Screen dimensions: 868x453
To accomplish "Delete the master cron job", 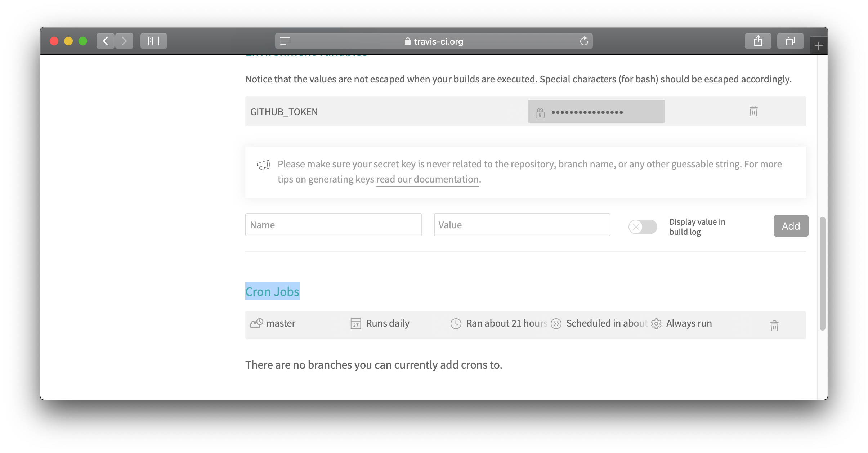I will coord(774,326).
